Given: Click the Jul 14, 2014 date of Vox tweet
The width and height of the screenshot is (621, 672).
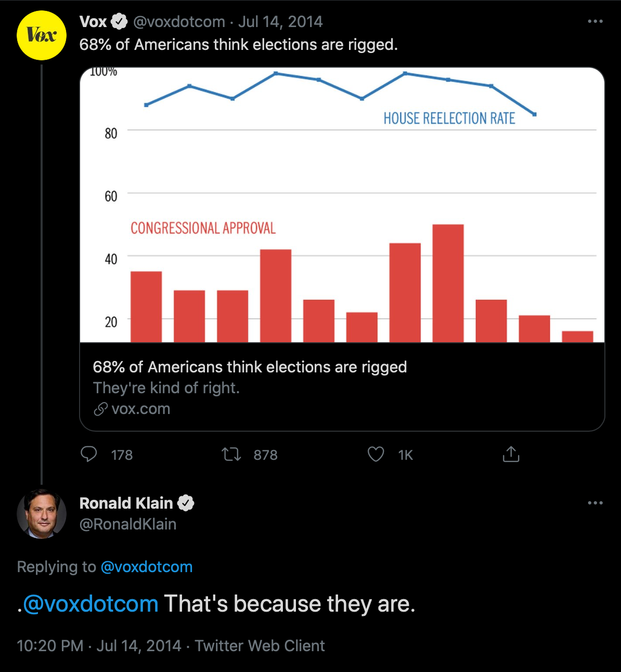Looking at the screenshot, I should [280, 22].
